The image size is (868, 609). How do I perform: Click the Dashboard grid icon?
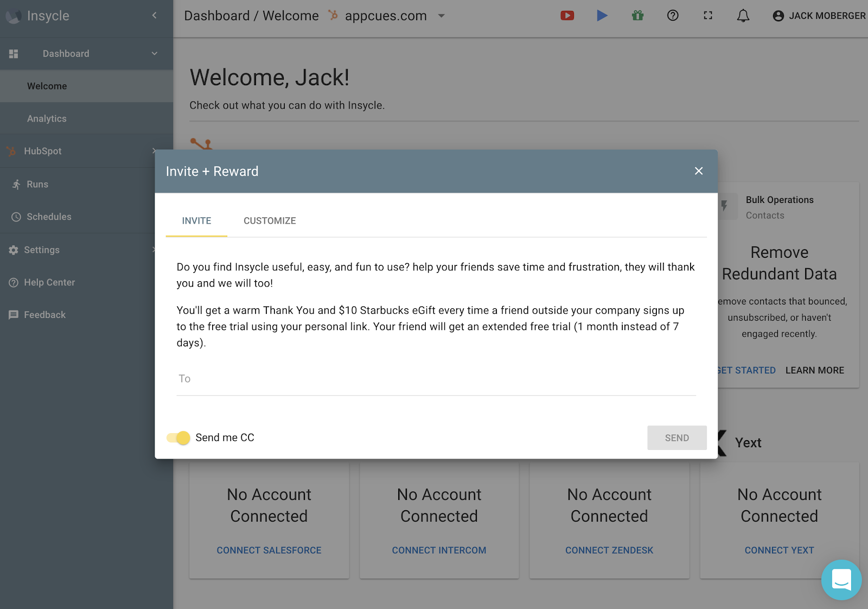point(14,54)
